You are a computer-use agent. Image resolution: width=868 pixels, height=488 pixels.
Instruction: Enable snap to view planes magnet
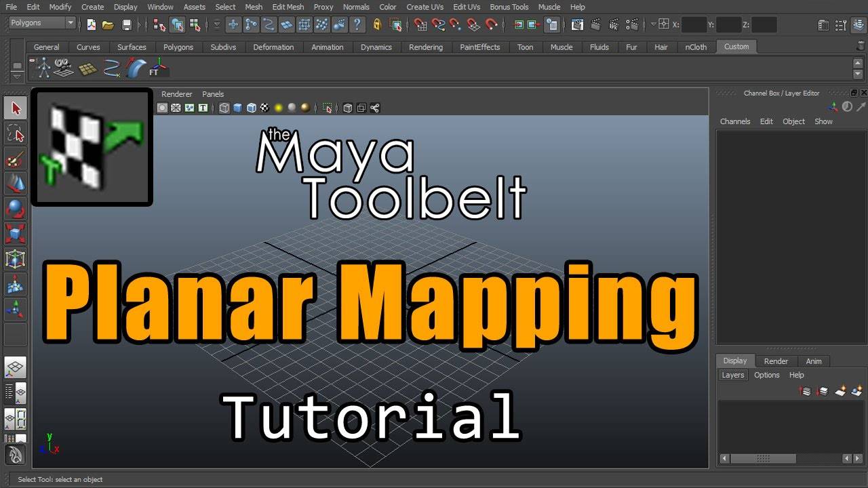point(474,25)
